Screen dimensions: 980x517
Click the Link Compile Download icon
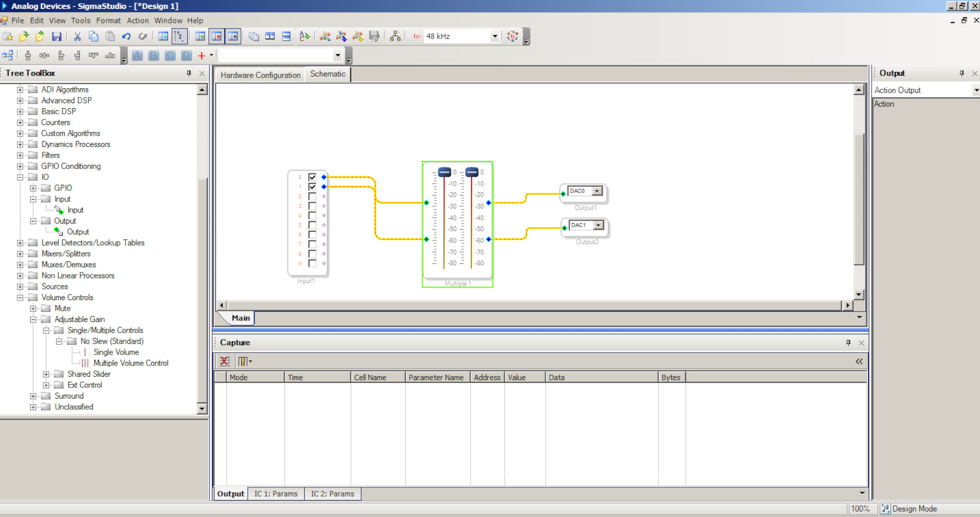341,36
